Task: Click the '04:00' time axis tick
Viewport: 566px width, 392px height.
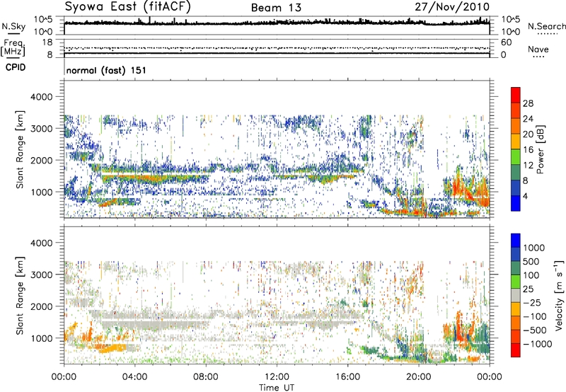Action: (135, 376)
